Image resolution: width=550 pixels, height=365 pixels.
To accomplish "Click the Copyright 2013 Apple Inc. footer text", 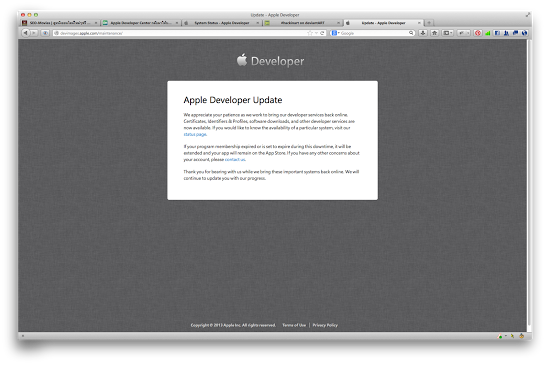I will [233, 325].
